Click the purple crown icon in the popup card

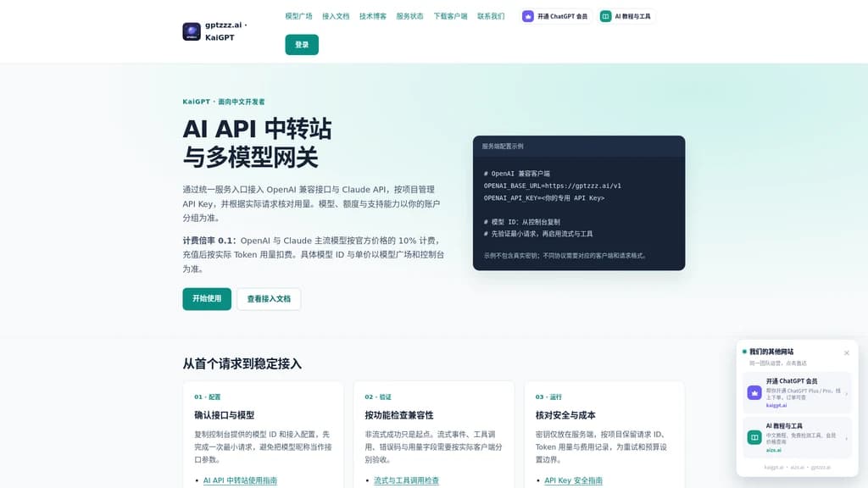(x=754, y=393)
